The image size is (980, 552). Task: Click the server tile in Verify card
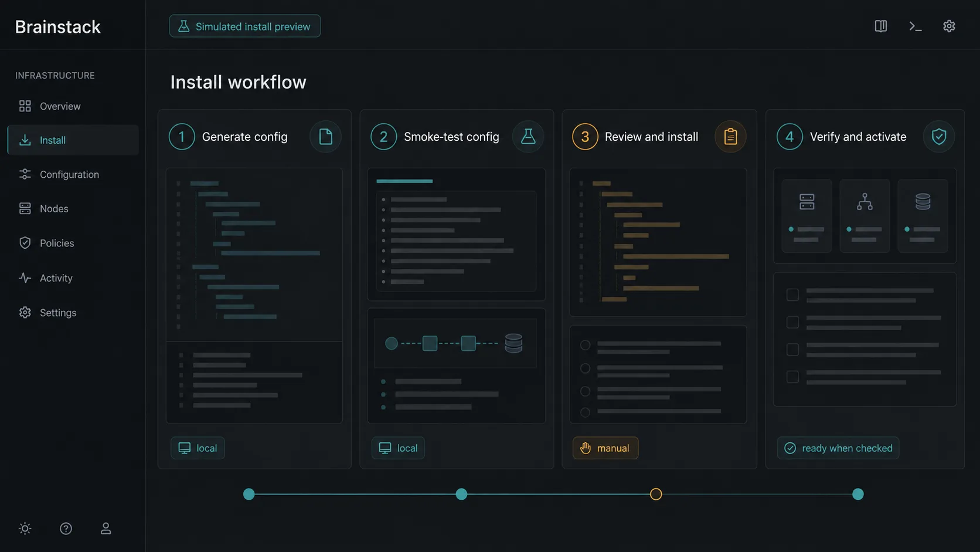coord(807,216)
